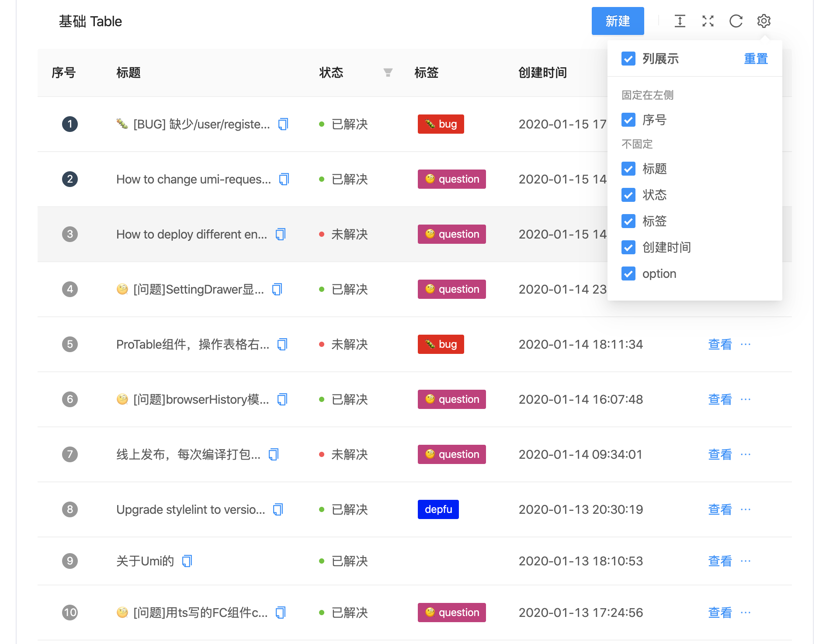Click title text "关于Umi的"

(145, 561)
